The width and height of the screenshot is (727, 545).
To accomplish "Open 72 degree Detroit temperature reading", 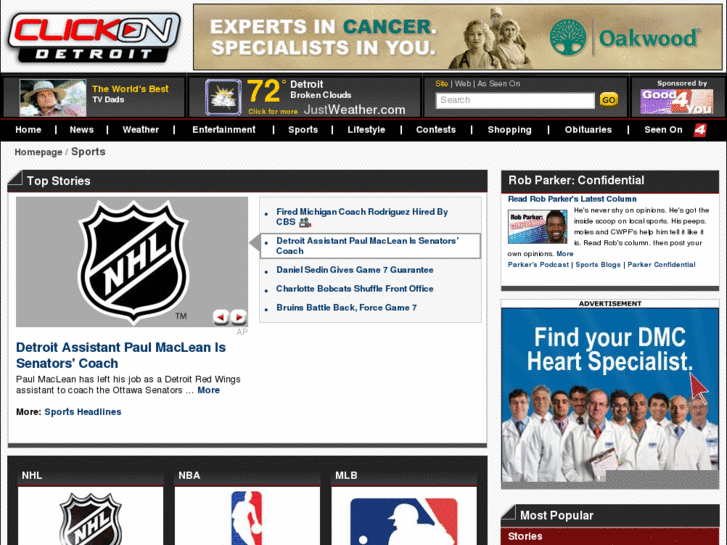I will pyautogui.click(x=264, y=91).
